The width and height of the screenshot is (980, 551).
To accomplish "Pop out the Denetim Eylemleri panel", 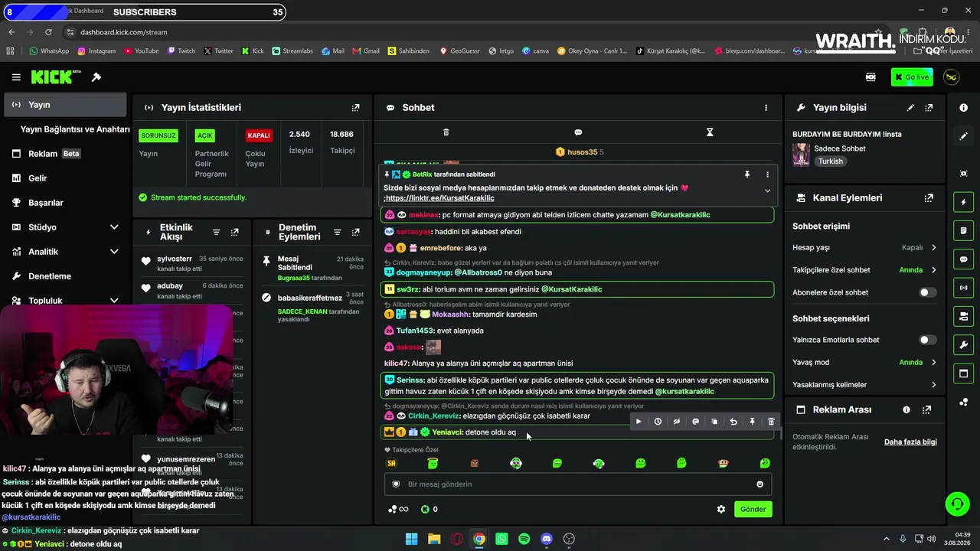I will [355, 233].
